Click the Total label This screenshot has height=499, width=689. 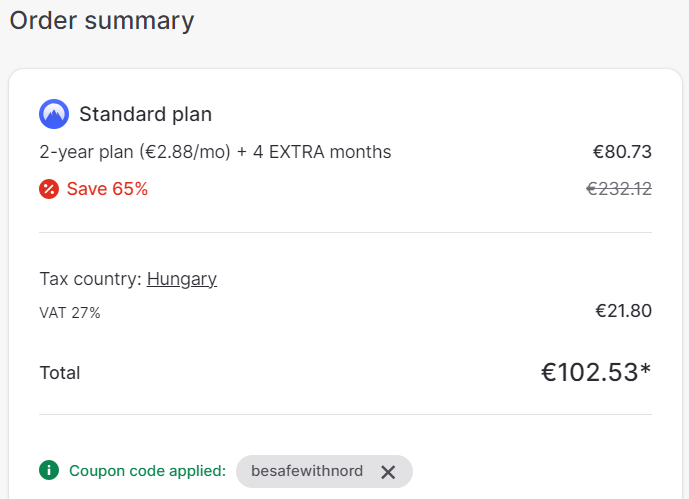pos(60,373)
